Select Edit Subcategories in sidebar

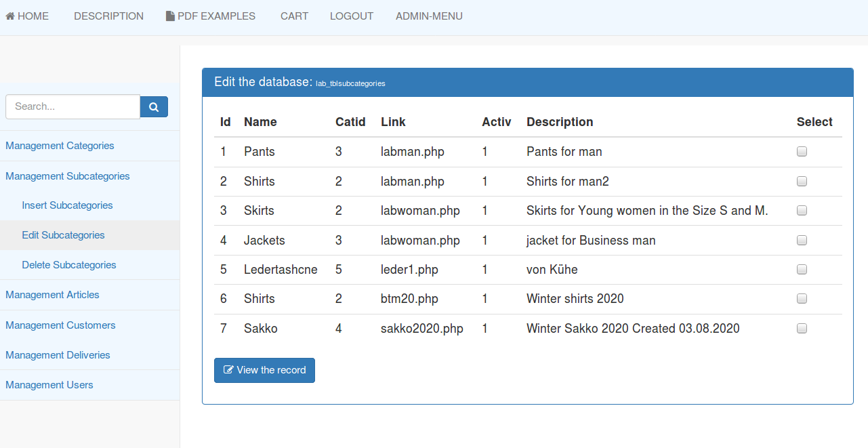(63, 235)
